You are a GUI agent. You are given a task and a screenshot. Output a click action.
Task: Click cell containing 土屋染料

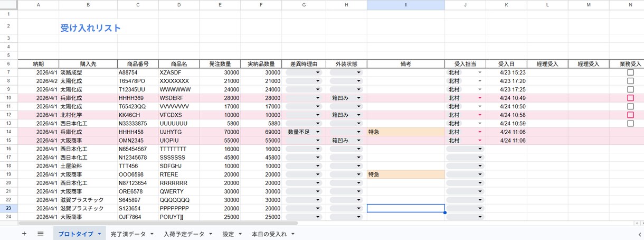click(x=88, y=165)
